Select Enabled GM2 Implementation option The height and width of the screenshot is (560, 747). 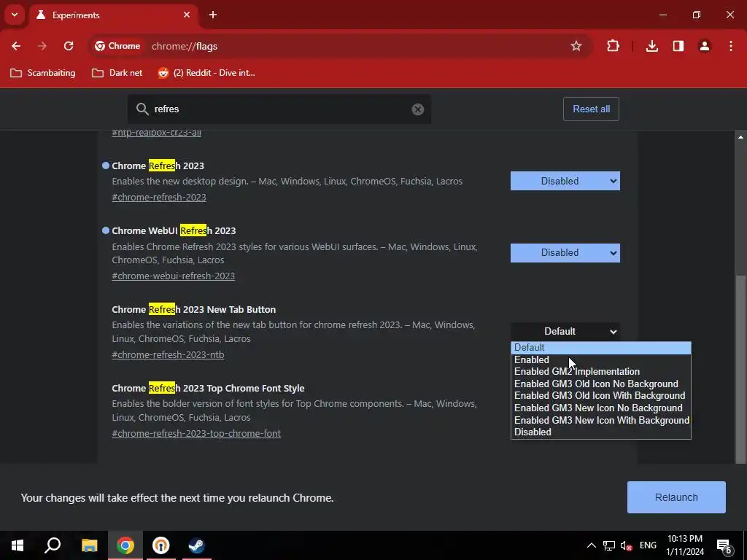click(601, 372)
